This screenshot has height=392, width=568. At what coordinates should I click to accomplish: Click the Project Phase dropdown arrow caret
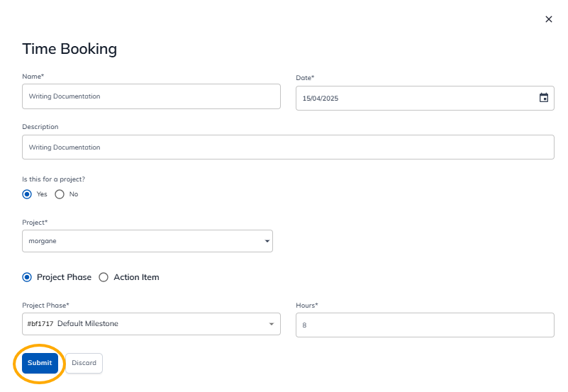271,325
